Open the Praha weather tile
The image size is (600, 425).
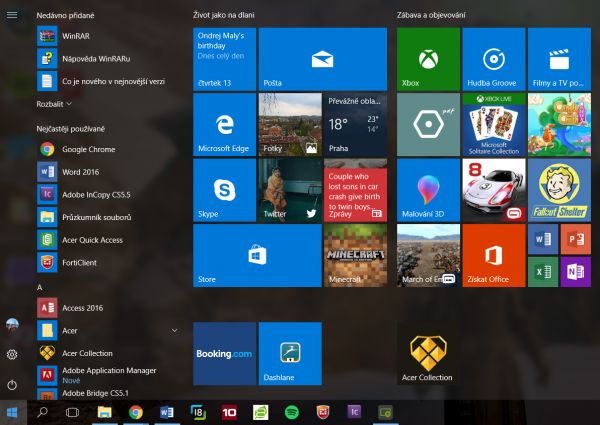click(355, 125)
